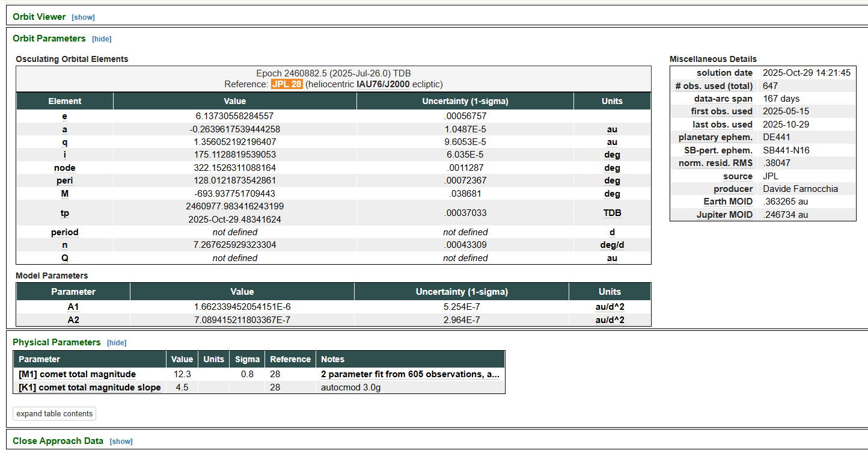Select the M1 comet total magnitude row
This screenshot has width=868, height=453.
point(78,374)
